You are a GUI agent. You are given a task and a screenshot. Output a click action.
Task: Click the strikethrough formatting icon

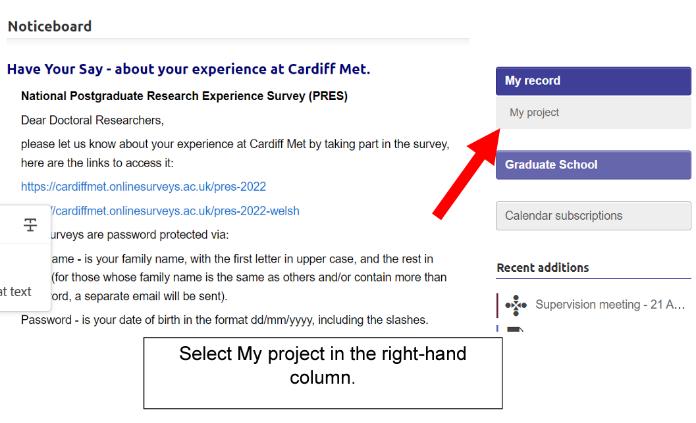(x=30, y=227)
